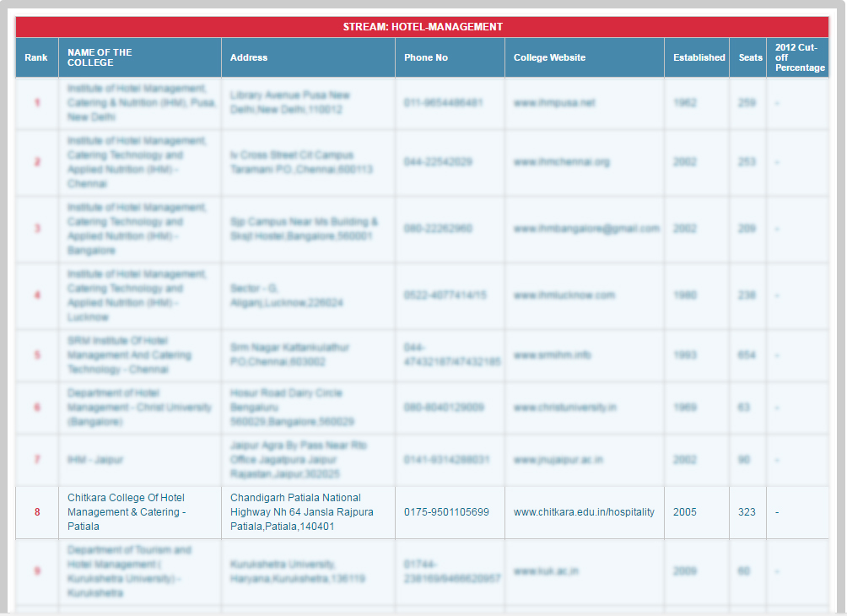Click the 2012 Cut-off Percentage header
The width and height of the screenshot is (847, 616).
[x=799, y=57]
